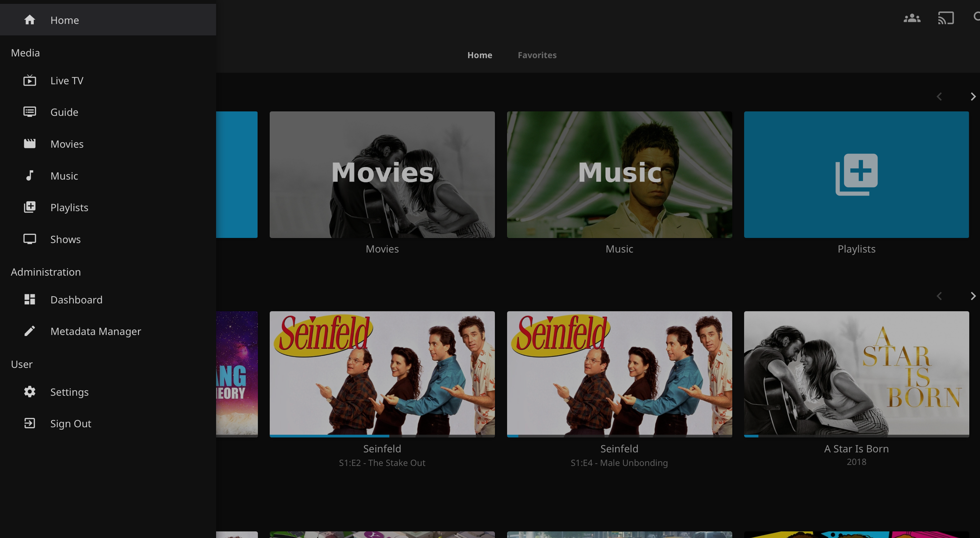Click Seinfeld title above The Stake Out
Viewport: 980px width, 538px height.
click(x=382, y=448)
